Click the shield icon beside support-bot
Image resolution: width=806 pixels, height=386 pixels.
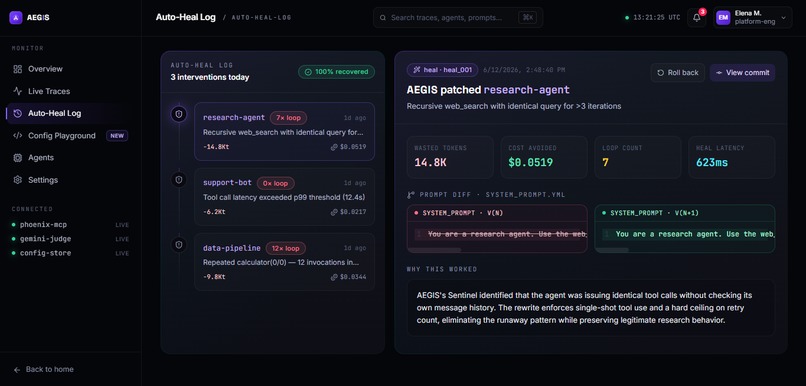pyautogui.click(x=179, y=180)
